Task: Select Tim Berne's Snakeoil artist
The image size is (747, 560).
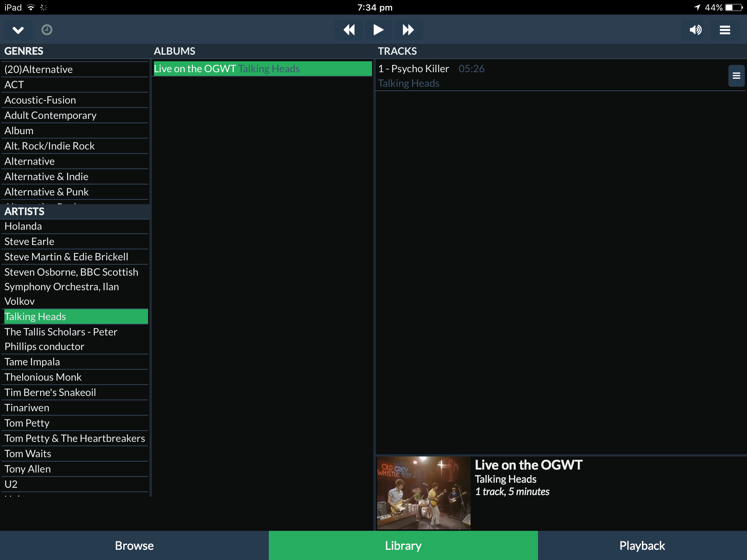Action: [x=76, y=392]
